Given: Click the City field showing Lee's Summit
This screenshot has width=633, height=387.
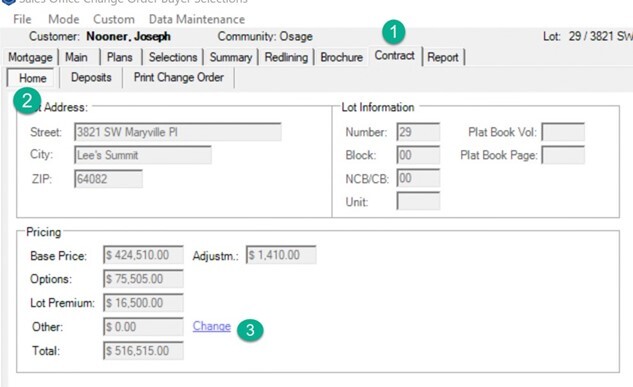Looking at the screenshot, I should pos(143,155).
